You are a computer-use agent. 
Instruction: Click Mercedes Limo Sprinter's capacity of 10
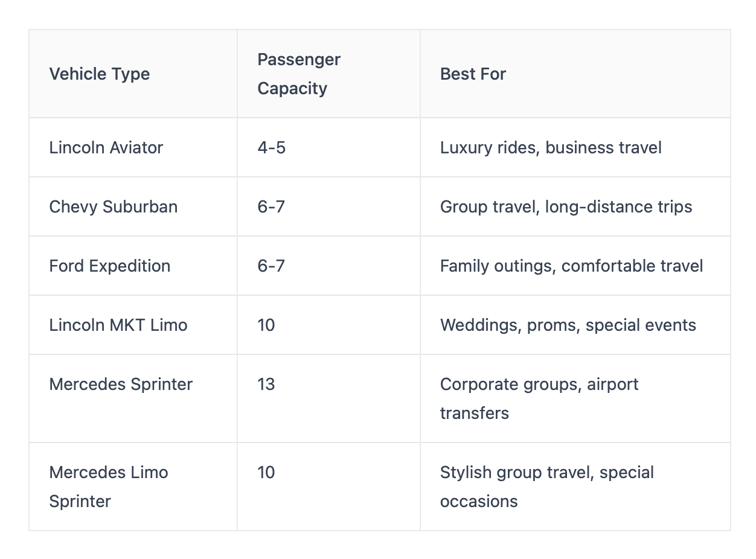click(x=266, y=472)
